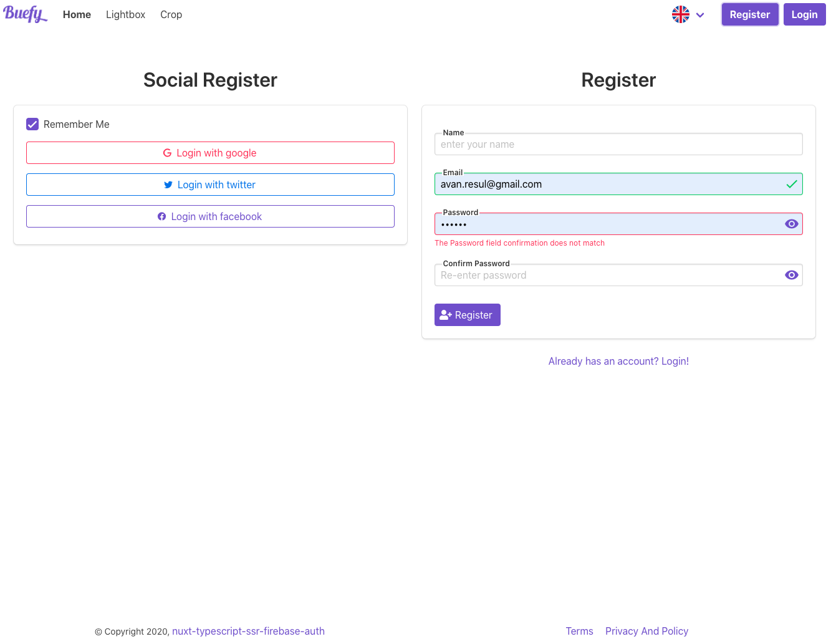Click the user-plus icon on the Register button
Image resolution: width=831 pixels, height=644 pixels.
click(445, 315)
